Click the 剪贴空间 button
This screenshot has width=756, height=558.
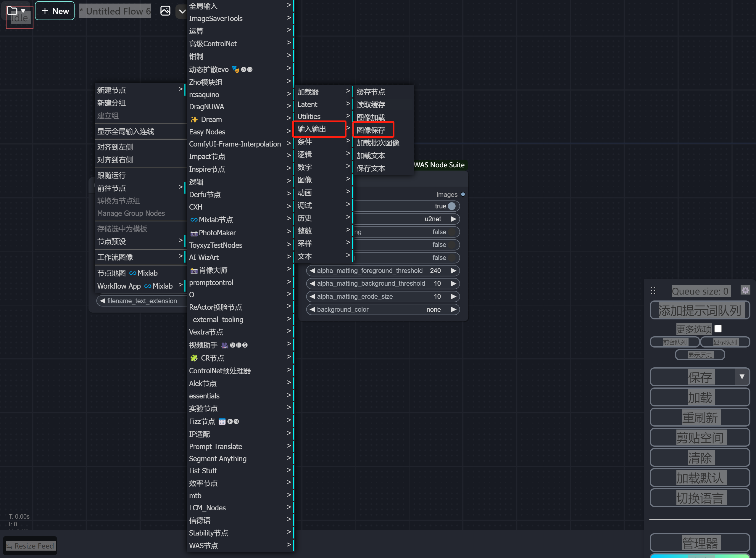[699, 438]
